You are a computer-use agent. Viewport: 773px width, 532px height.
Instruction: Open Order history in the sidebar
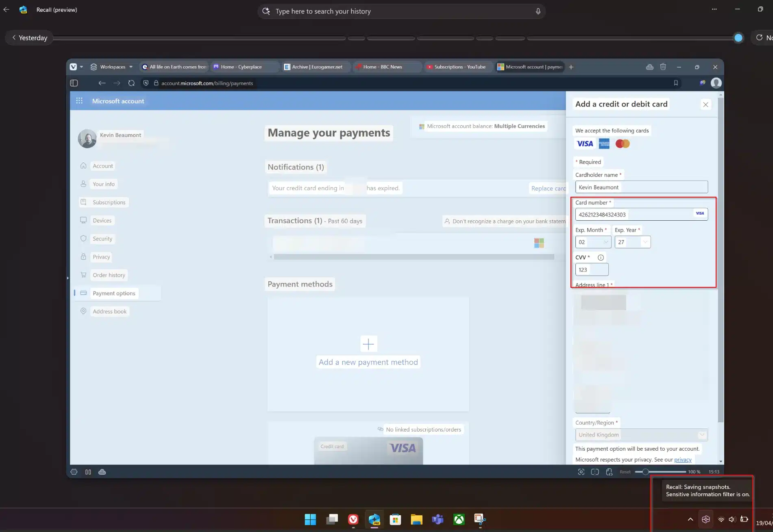pos(109,275)
